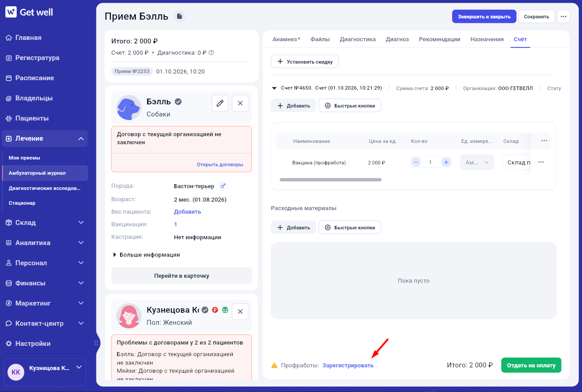The width and height of the screenshot is (582, 392).
Task: Click Установить скидку button
Action: [304, 61]
